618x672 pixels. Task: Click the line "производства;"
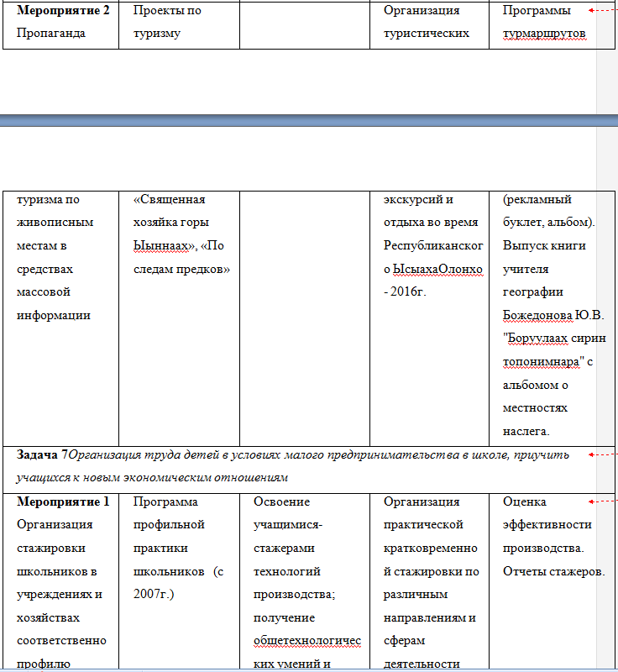(294, 595)
